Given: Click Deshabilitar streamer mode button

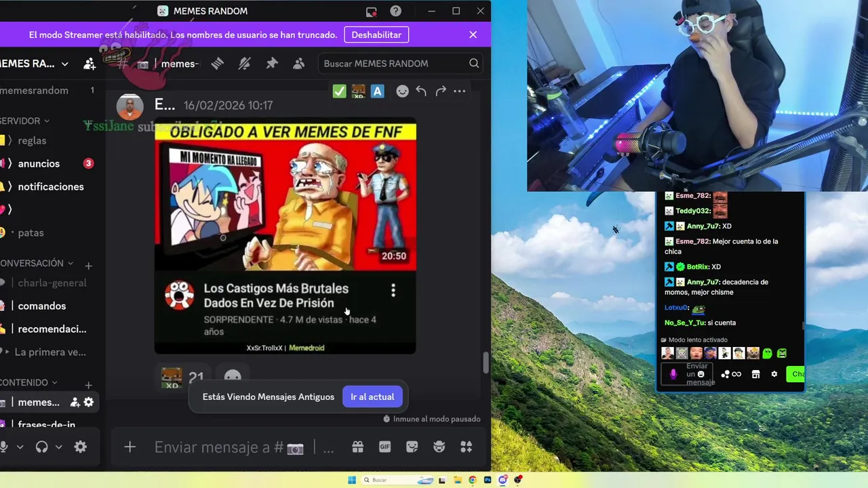Looking at the screenshot, I should point(376,35).
